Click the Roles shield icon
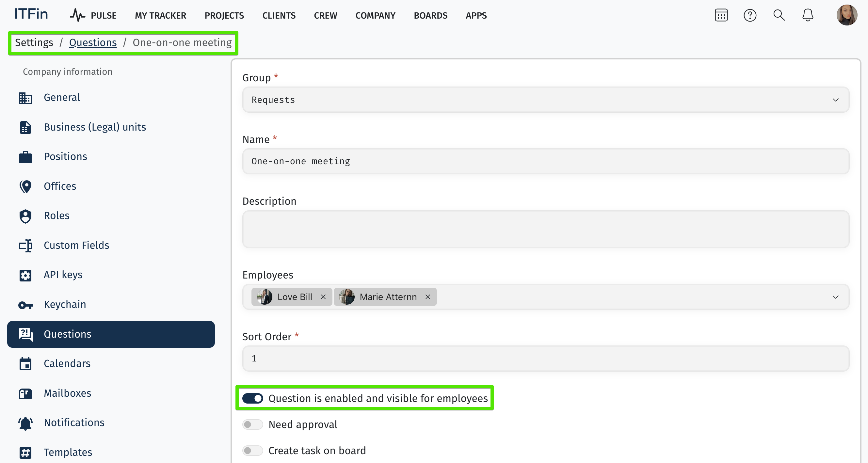 click(x=25, y=216)
